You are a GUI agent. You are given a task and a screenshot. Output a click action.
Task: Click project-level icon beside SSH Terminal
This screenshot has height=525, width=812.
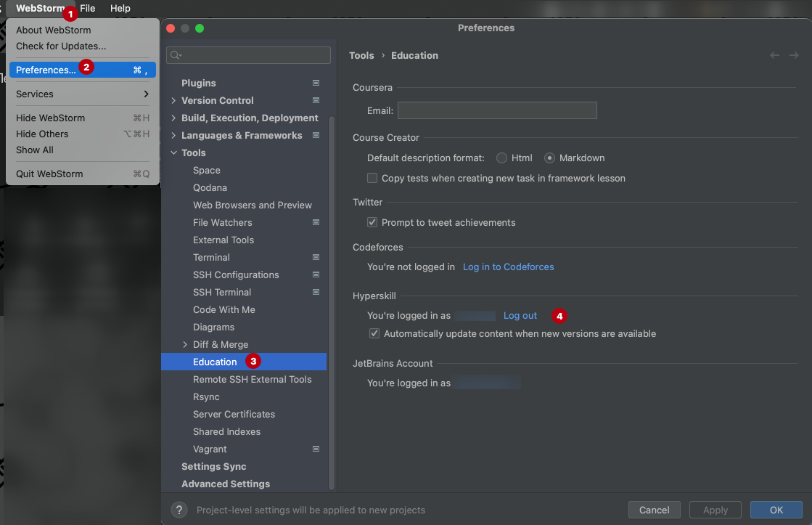[x=316, y=293]
